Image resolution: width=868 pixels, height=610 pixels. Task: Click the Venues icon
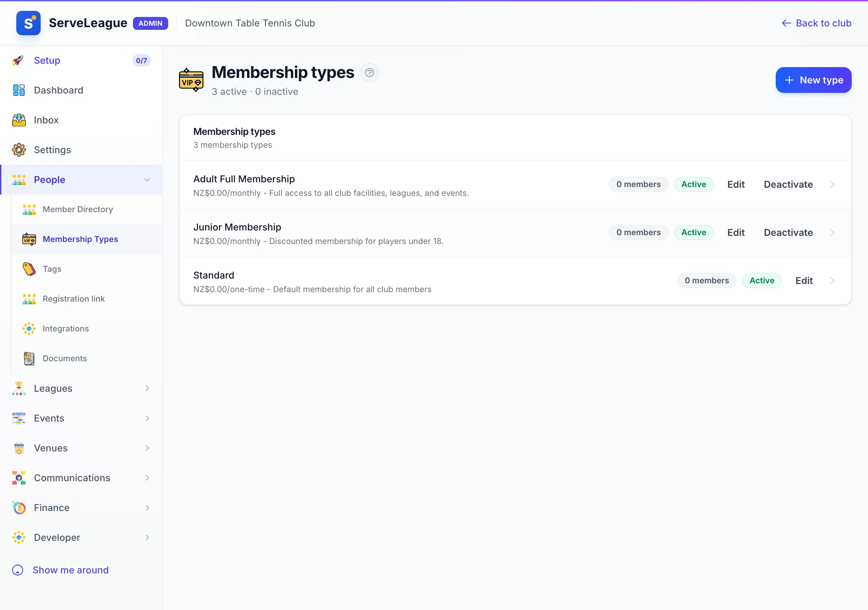click(x=19, y=448)
